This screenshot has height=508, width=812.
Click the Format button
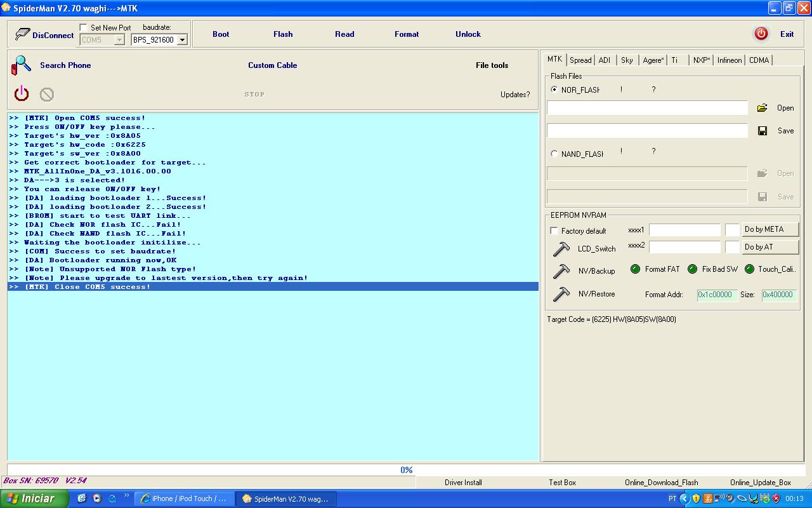407,34
